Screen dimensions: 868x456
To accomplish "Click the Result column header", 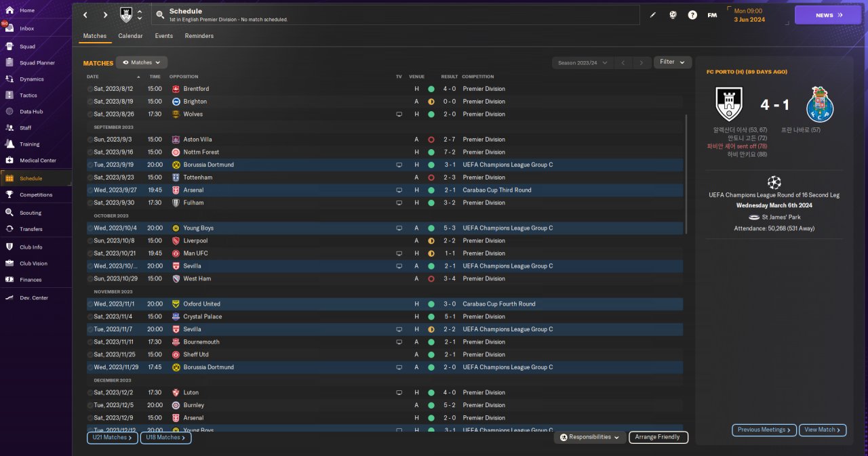I will point(450,77).
